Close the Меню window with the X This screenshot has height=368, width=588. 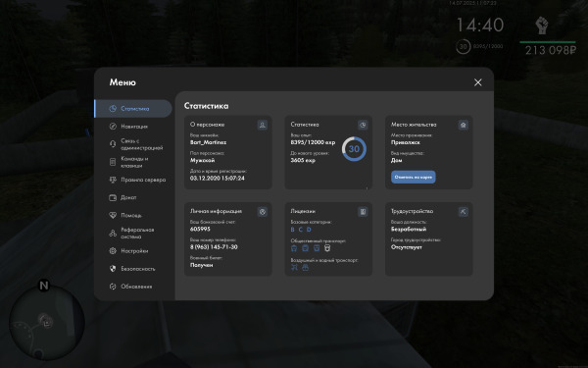(x=478, y=82)
